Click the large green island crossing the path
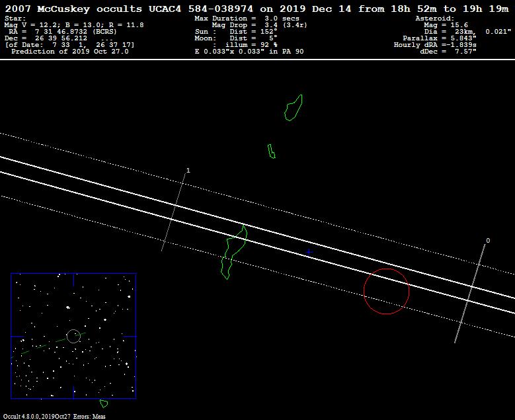 click(233, 252)
